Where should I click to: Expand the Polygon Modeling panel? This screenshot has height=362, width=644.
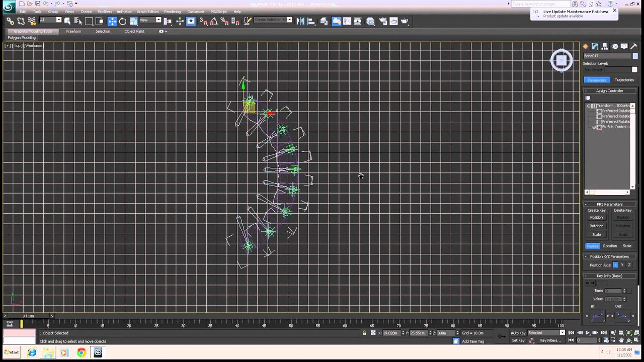[22, 38]
